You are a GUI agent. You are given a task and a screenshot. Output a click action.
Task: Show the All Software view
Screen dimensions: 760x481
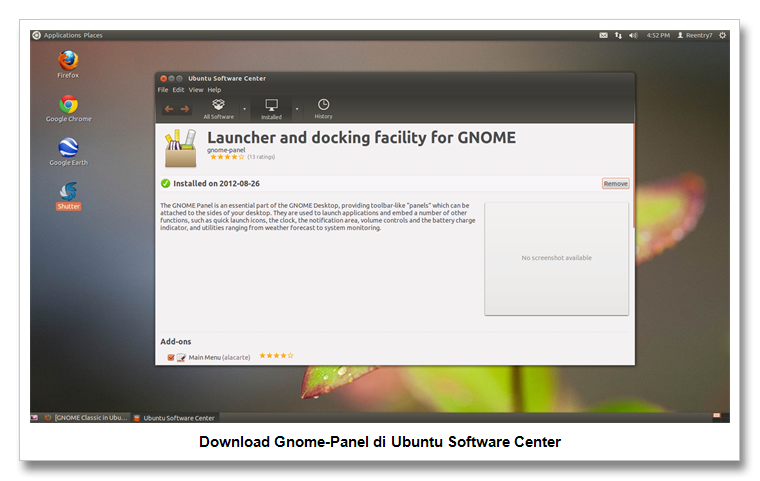pos(219,109)
